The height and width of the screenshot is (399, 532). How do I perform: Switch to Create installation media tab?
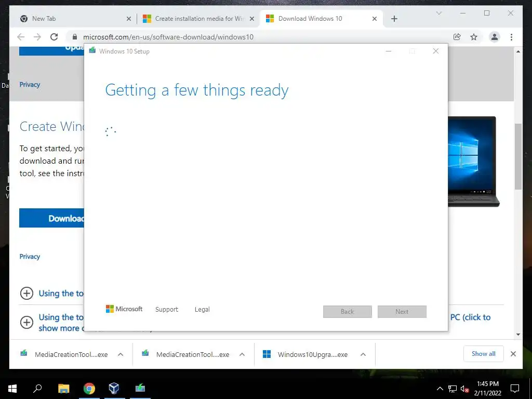[198, 19]
